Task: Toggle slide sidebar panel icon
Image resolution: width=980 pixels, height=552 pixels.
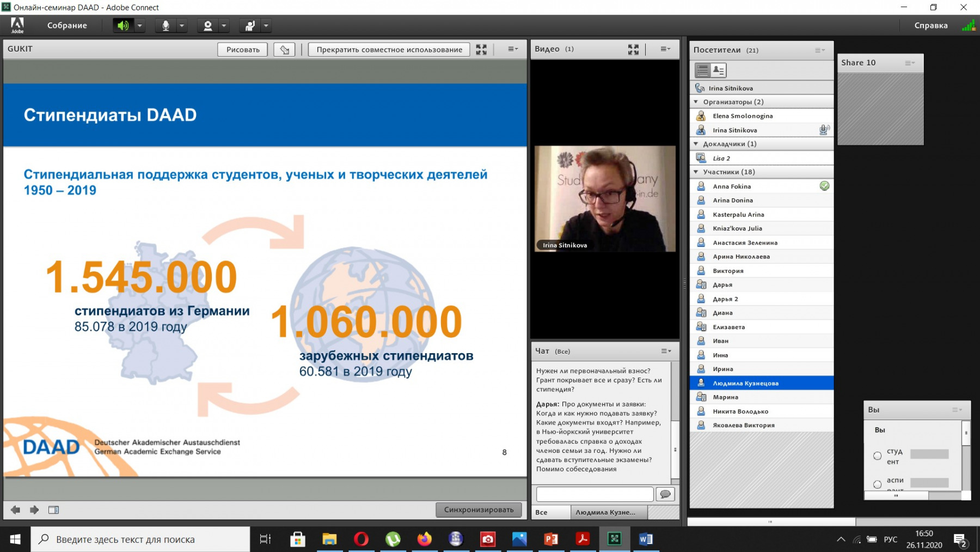Action: click(53, 510)
